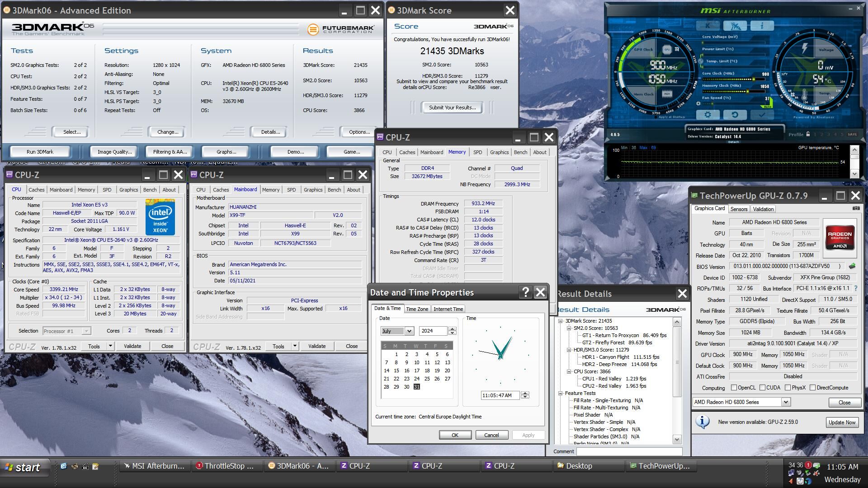Switch to Internet Time tab
This screenshot has width=868, height=488.
click(448, 309)
